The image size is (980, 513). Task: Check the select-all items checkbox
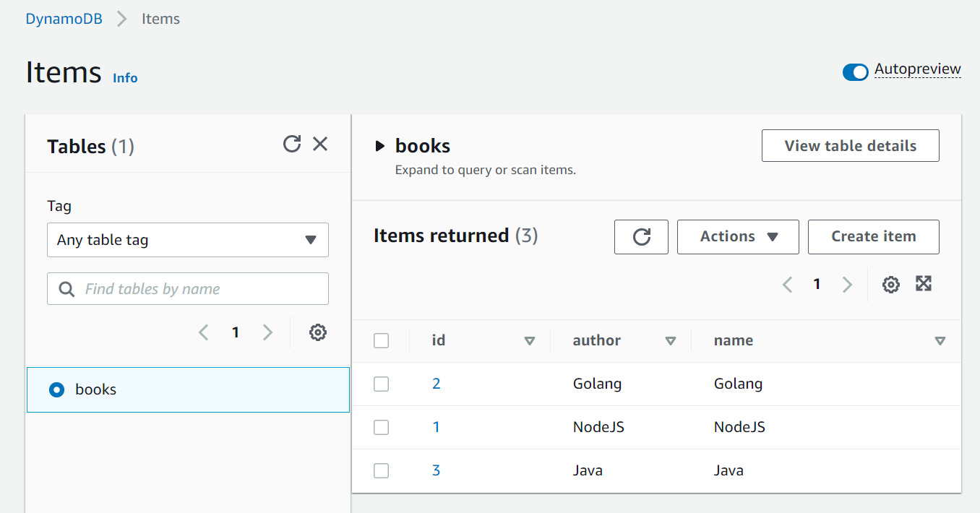381,340
